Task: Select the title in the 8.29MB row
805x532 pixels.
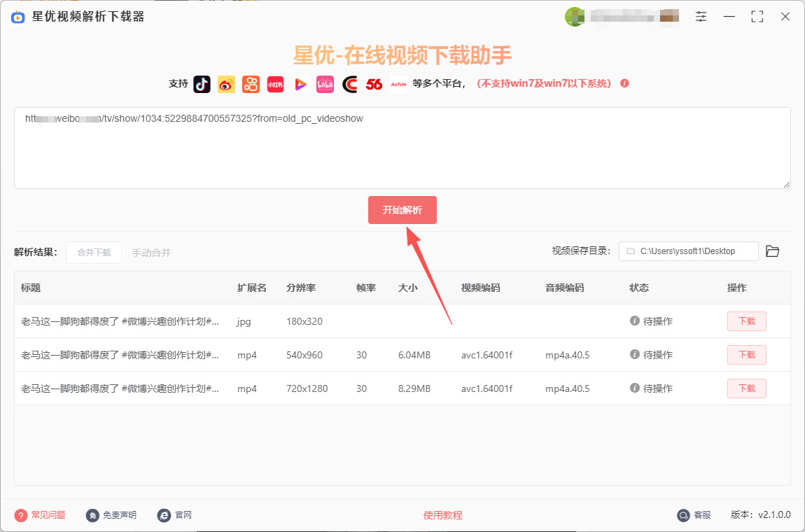Action: tap(120, 388)
